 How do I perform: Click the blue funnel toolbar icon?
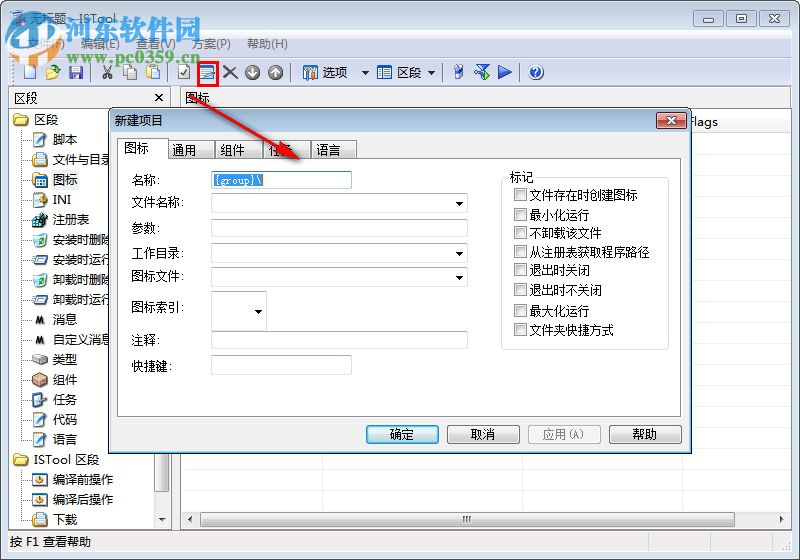click(x=482, y=72)
